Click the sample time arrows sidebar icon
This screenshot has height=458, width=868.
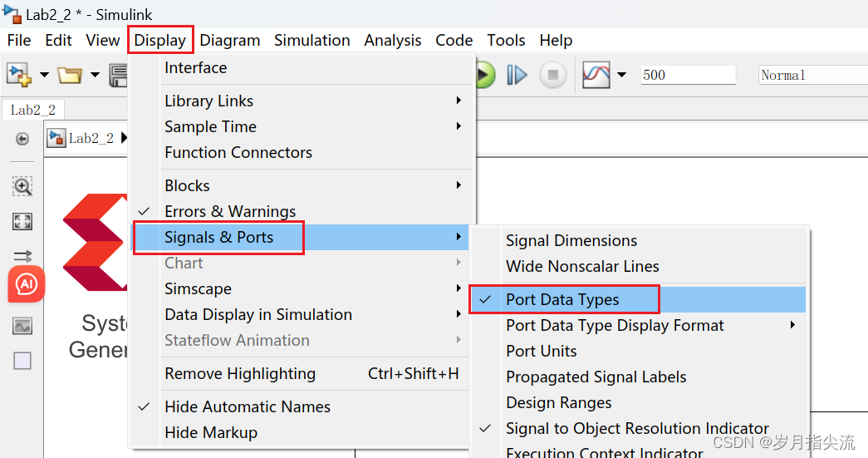pos(22,256)
